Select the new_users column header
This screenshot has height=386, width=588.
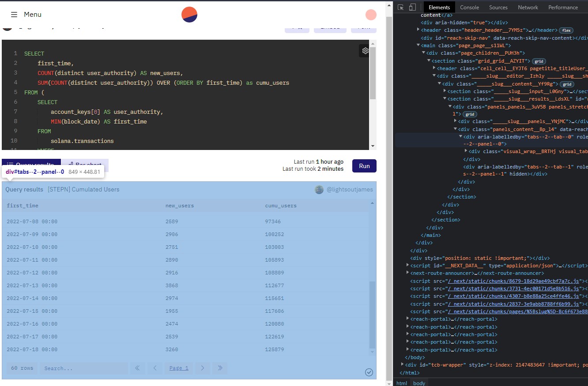point(180,206)
